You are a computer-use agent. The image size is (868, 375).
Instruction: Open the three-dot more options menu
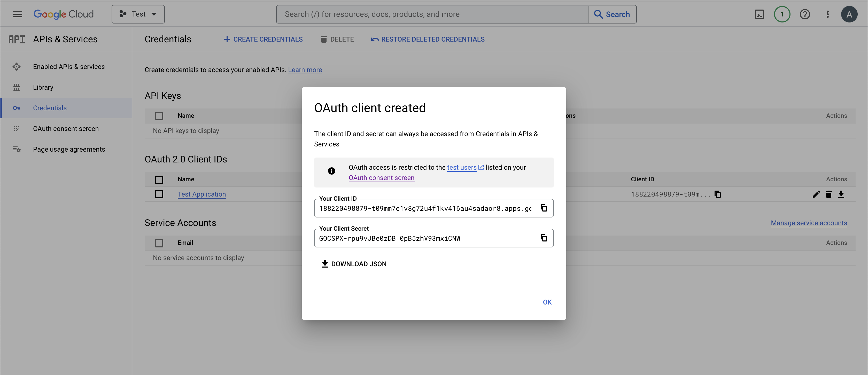click(x=827, y=14)
